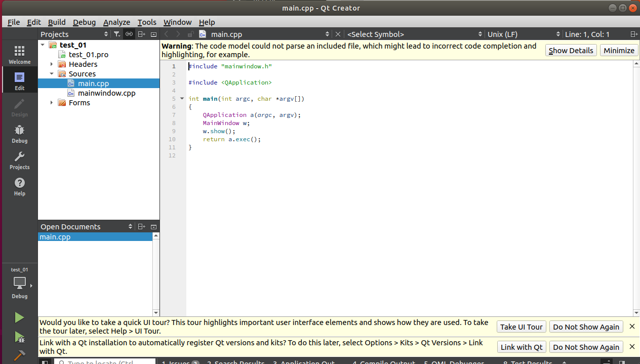Screen dimensions: 640x364
Task: Click into the locator search field
Action: 104,361
